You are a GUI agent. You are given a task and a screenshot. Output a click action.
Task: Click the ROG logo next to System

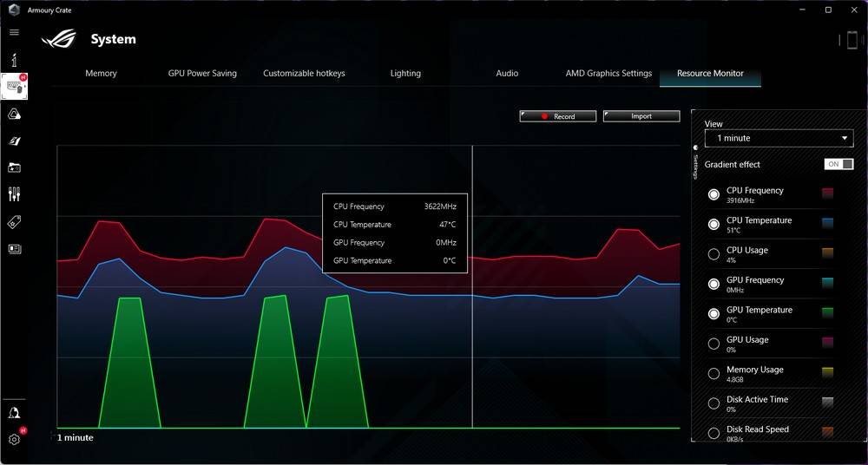tap(59, 39)
